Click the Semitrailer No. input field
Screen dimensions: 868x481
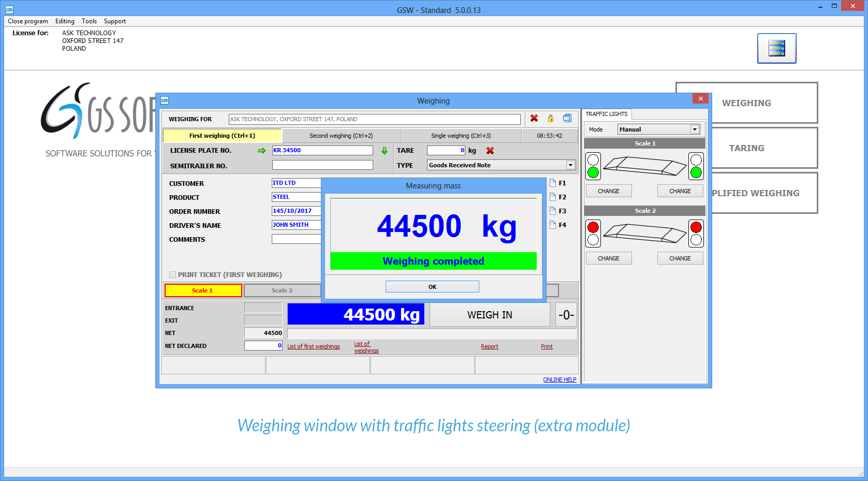tap(322, 165)
